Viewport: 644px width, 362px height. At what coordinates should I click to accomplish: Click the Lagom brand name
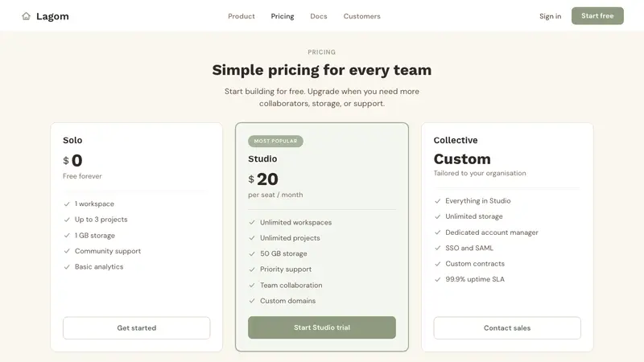pyautogui.click(x=52, y=16)
